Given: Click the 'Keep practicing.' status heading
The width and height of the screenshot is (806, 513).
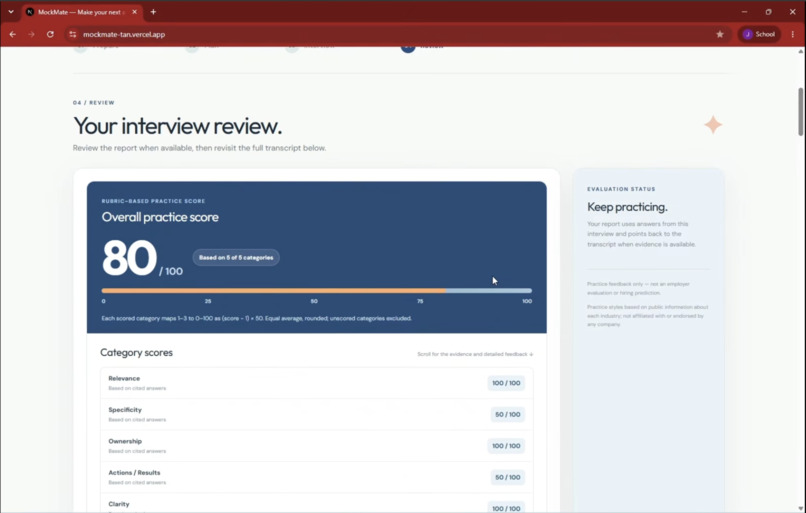Looking at the screenshot, I should pyautogui.click(x=627, y=207).
